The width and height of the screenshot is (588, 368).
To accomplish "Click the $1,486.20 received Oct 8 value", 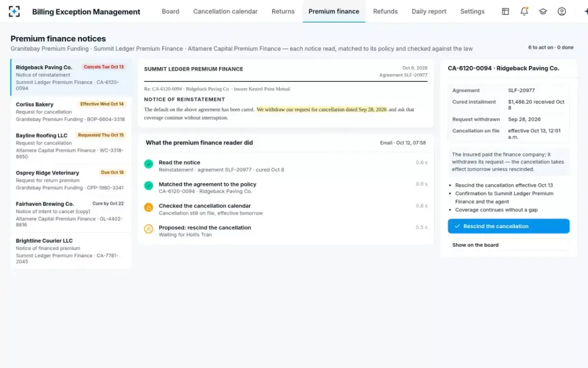I will tap(536, 105).
